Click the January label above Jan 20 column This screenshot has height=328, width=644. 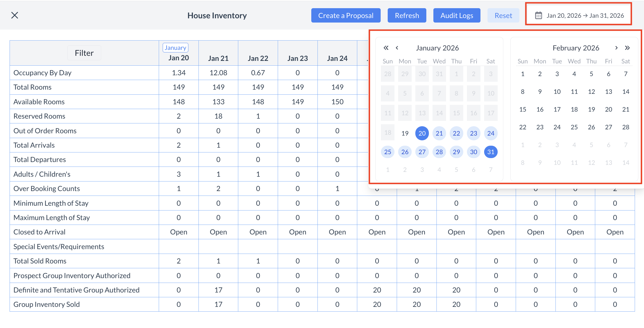pos(175,47)
